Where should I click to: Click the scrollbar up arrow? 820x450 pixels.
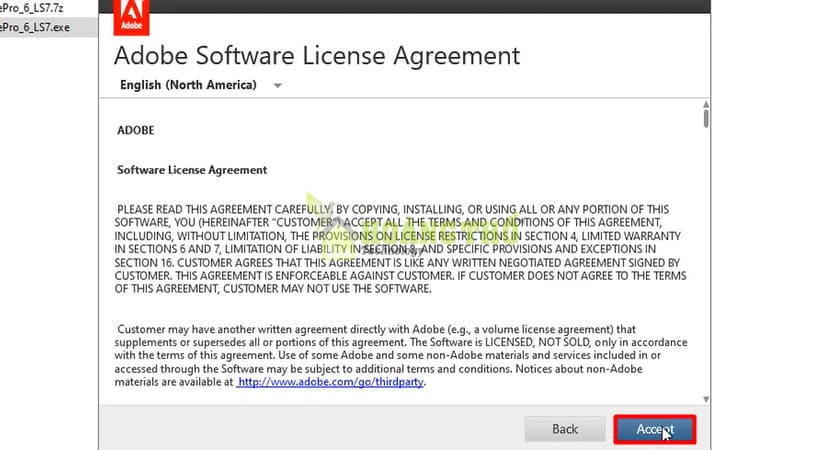click(x=706, y=106)
